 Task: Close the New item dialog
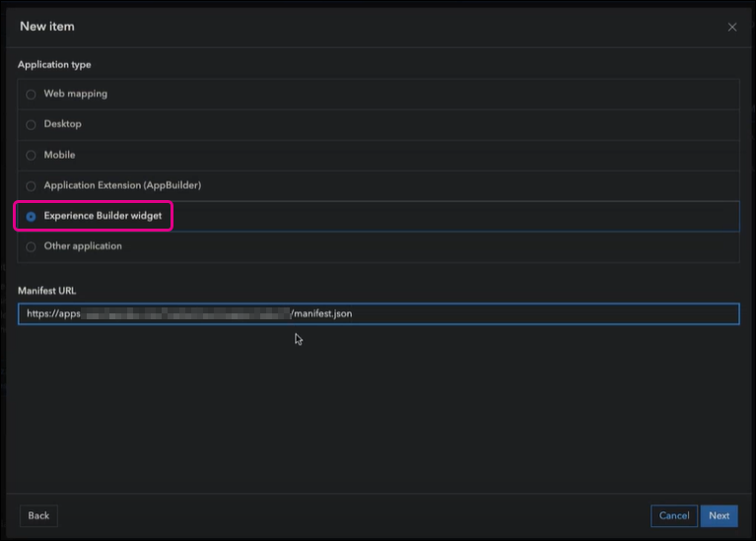[x=732, y=27]
